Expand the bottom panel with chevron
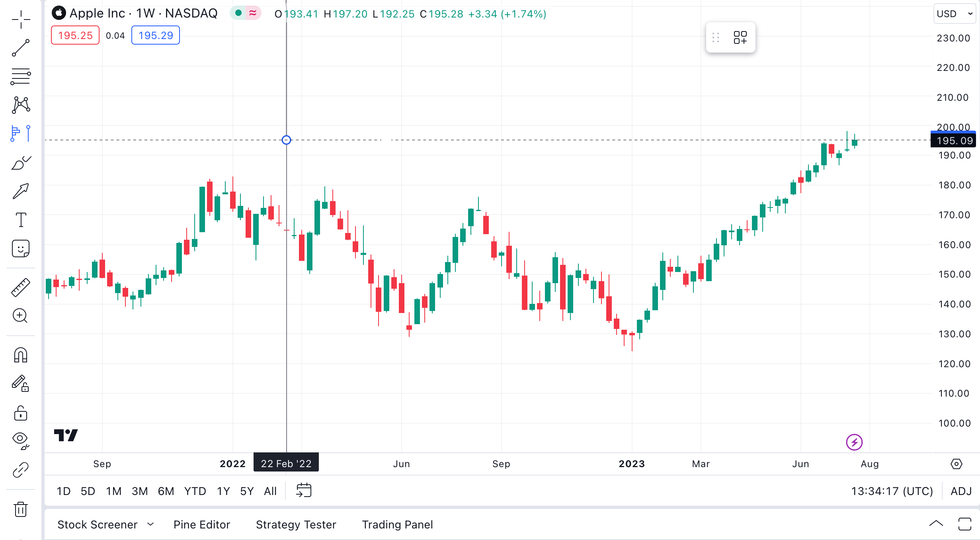This screenshot has width=980, height=540. (936, 524)
